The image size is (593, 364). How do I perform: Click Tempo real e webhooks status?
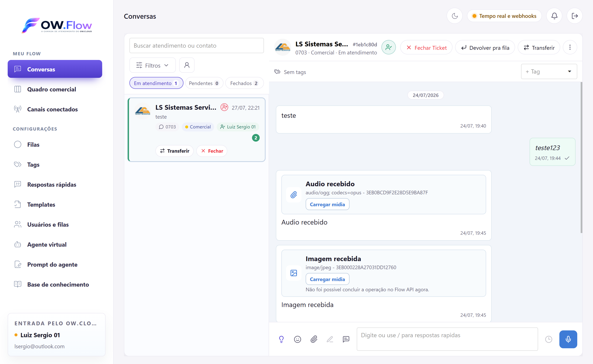(x=504, y=16)
